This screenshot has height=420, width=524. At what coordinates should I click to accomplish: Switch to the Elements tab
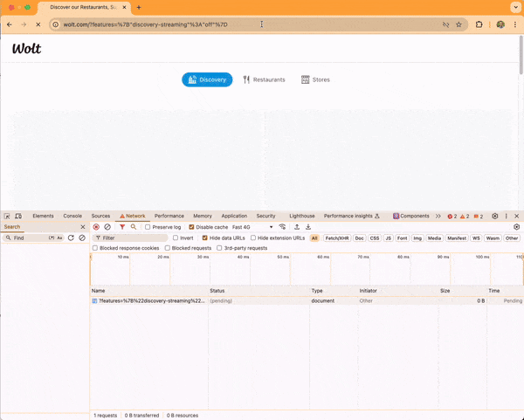pos(43,216)
